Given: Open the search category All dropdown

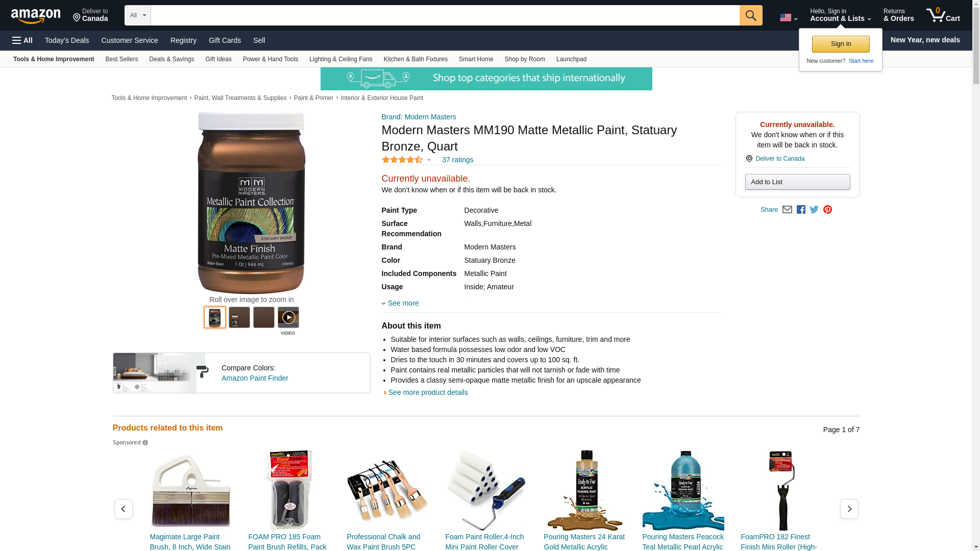Looking at the screenshot, I should [138, 15].
